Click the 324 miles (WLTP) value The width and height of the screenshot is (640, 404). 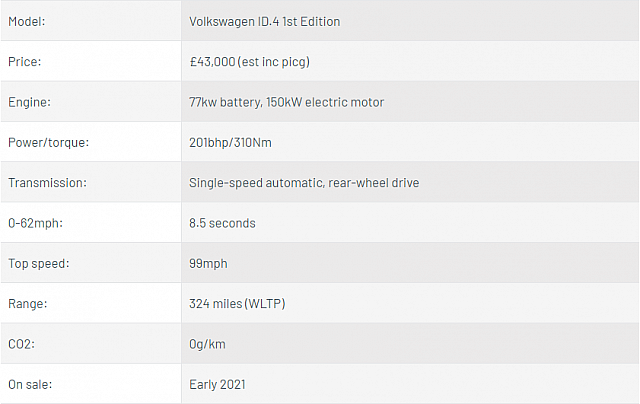(x=238, y=303)
